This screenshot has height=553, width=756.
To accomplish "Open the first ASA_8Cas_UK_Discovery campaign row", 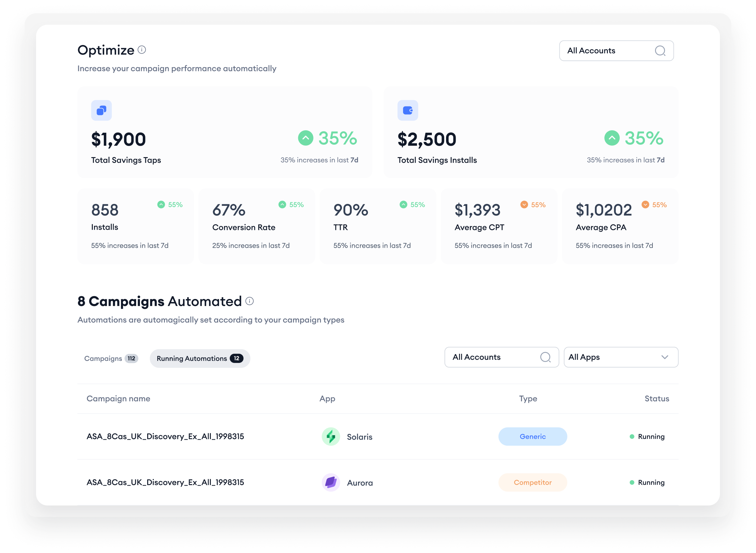I will [378, 436].
